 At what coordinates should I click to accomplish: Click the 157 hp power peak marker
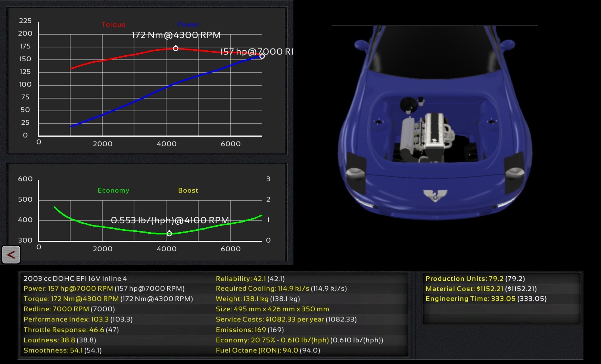262,56
